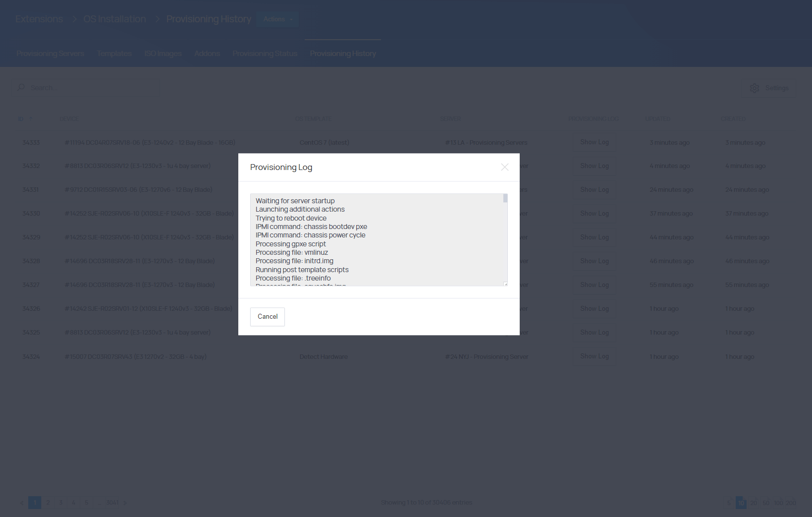The height and width of the screenshot is (517, 812).
Task: Set page size to 20 entries
Action: click(754, 503)
